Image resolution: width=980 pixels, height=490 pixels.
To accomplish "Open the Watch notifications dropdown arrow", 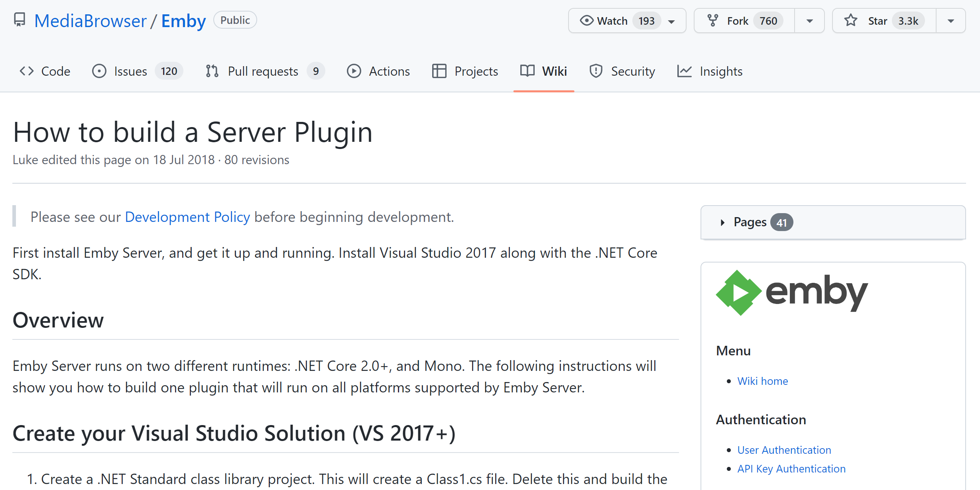I will (x=672, y=21).
